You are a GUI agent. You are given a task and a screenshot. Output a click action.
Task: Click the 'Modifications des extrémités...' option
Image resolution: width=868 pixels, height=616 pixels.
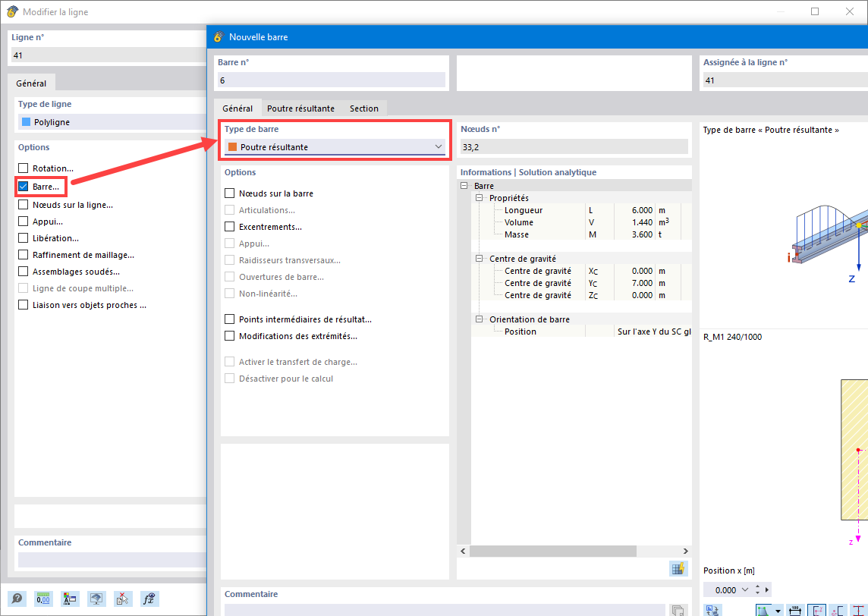231,335
